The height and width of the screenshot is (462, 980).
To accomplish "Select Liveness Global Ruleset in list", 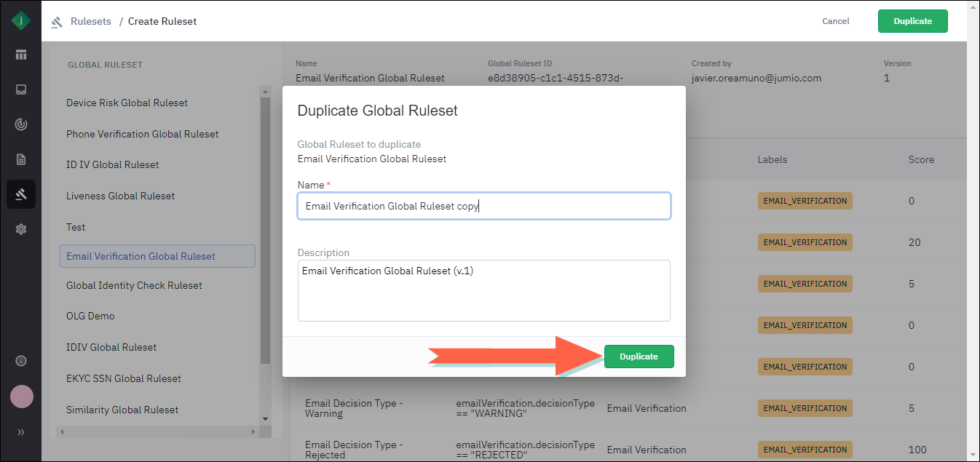I will pos(120,196).
